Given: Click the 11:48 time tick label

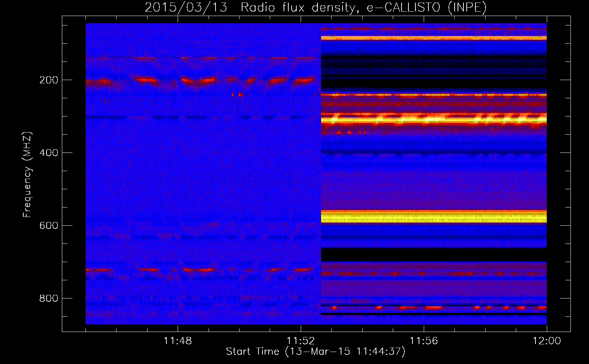Looking at the screenshot, I should tap(178, 341).
